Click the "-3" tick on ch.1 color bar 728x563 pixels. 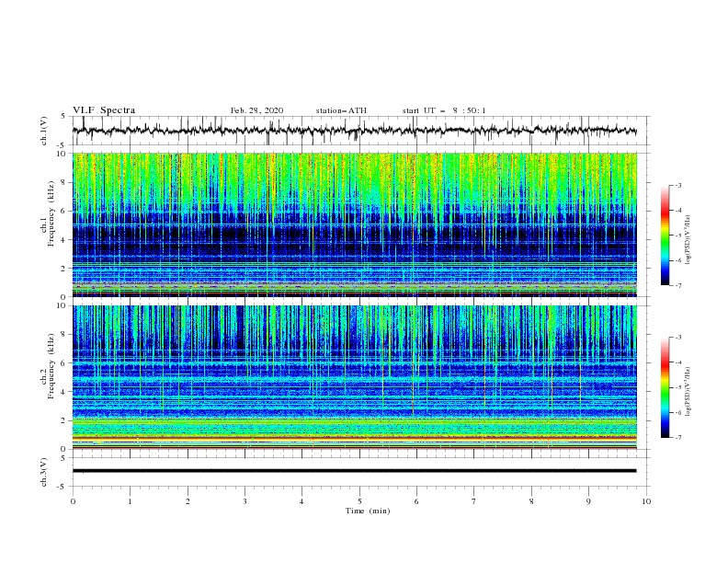677,185
